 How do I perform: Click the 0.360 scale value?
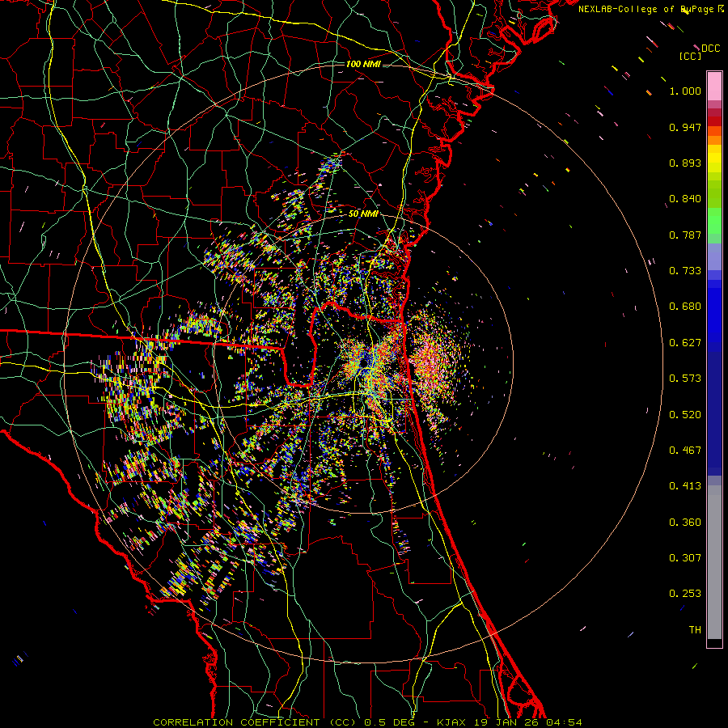pyautogui.click(x=685, y=523)
